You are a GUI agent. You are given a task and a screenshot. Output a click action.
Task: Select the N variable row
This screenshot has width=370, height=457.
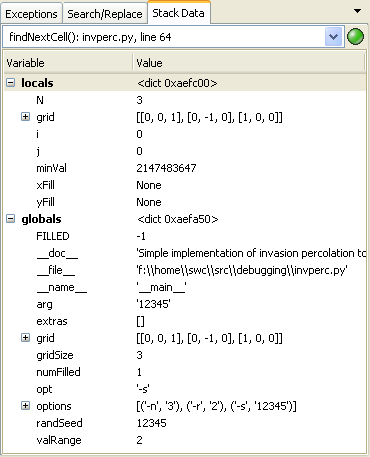point(185,100)
